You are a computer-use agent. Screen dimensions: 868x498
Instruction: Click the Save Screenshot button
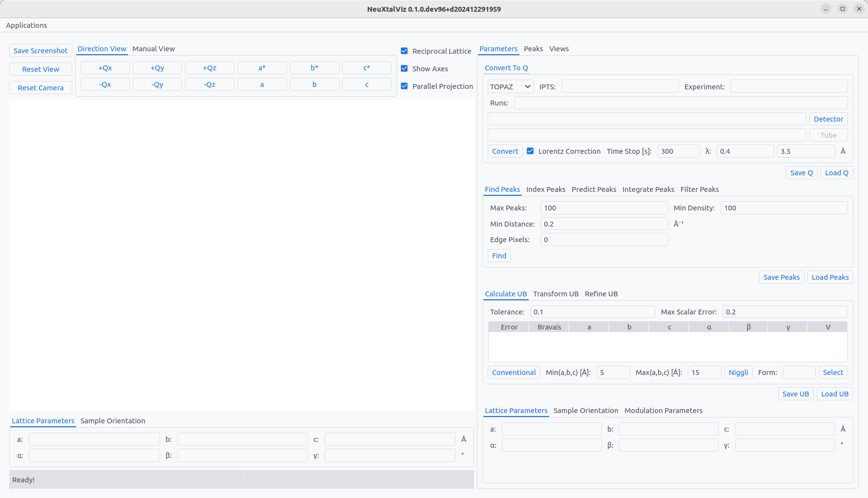point(41,51)
